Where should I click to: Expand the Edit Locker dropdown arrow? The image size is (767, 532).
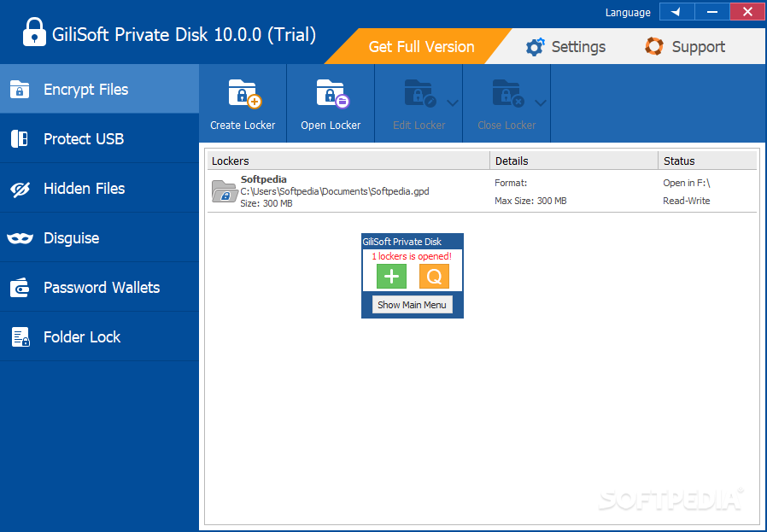453,102
